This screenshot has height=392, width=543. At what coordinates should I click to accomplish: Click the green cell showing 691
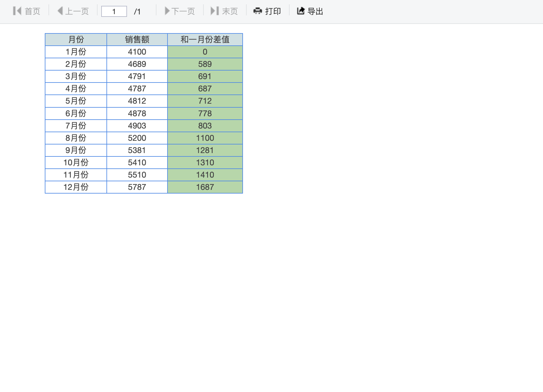[x=205, y=76]
